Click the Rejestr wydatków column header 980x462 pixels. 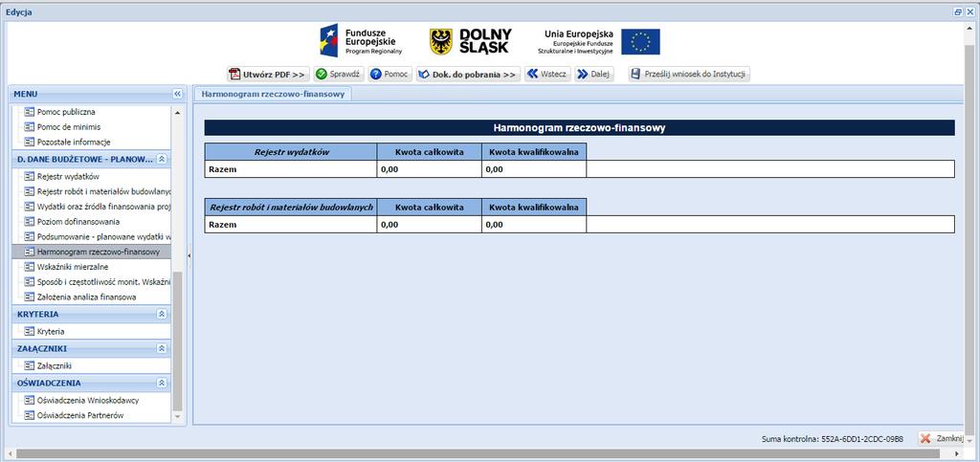point(291,152)
